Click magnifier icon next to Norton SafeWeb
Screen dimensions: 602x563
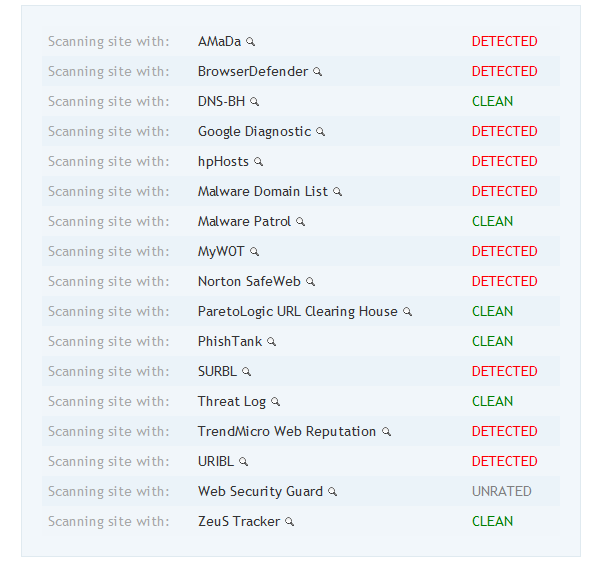pos(311,282)
